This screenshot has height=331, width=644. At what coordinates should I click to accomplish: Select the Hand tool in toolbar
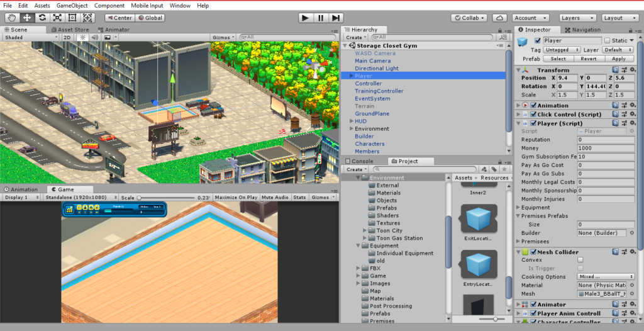(x=12, y=18)
